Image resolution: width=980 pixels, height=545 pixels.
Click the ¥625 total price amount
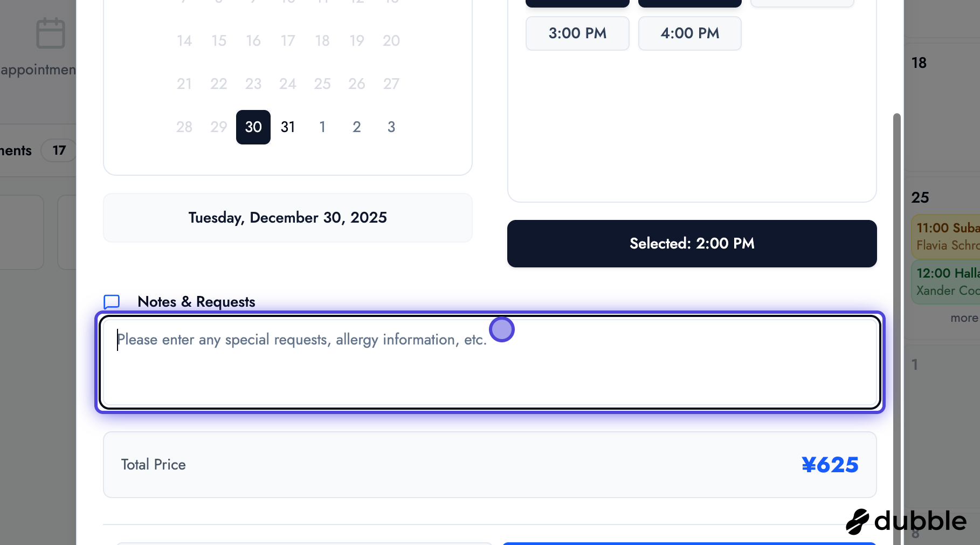pos(830,465)
